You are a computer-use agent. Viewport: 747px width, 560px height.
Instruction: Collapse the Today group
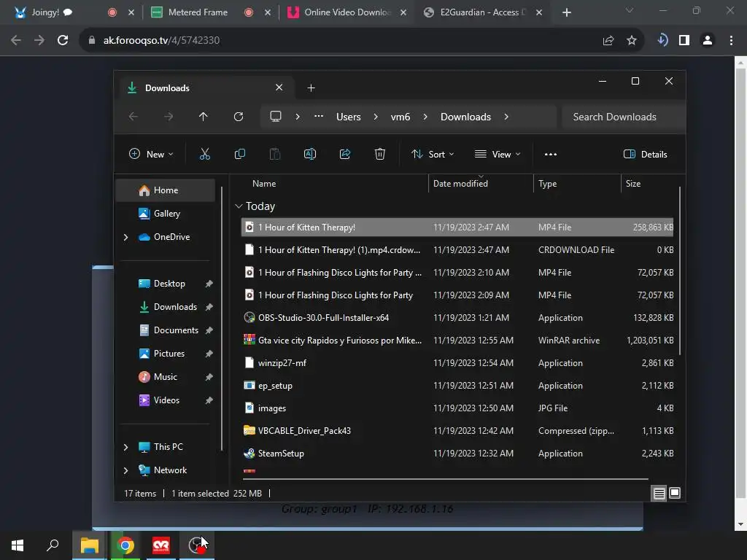point(239,206)
